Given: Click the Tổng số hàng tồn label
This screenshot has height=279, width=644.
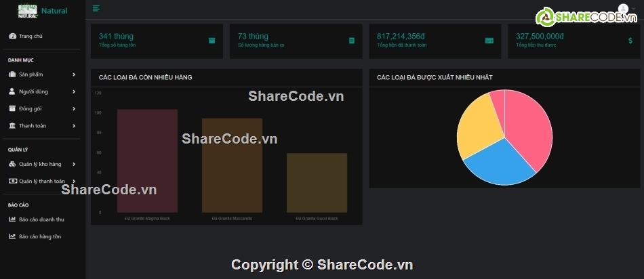Looking at the screenshot, I should point(117,45).
